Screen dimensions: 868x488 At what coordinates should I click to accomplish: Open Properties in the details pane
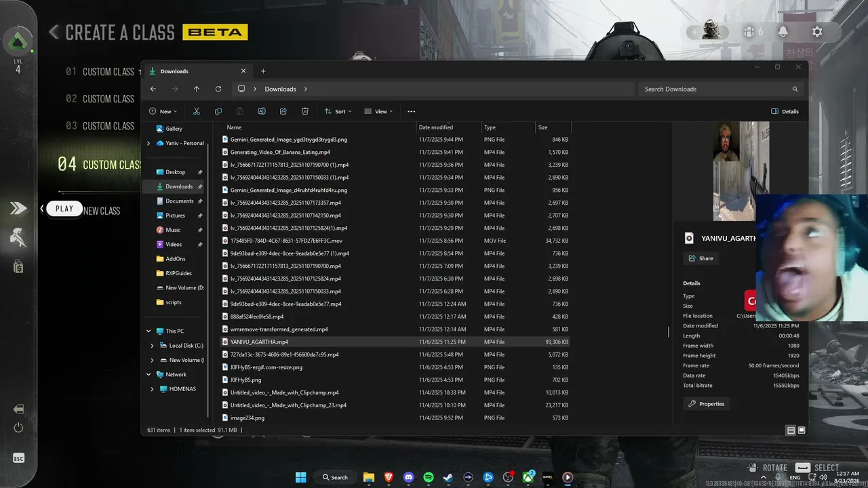coord(706,404)
